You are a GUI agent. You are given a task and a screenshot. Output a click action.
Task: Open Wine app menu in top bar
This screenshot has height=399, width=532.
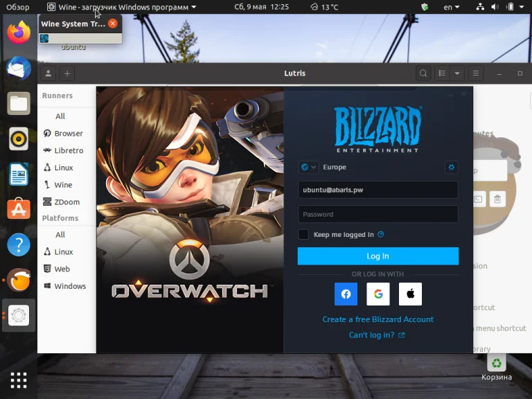click(x=121, y=7)
